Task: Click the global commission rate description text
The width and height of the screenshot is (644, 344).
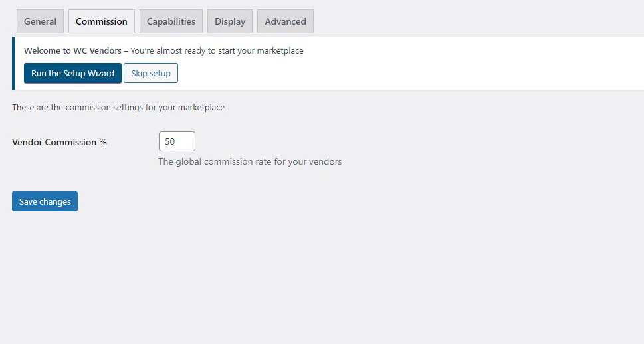Action: click(250, 162)
